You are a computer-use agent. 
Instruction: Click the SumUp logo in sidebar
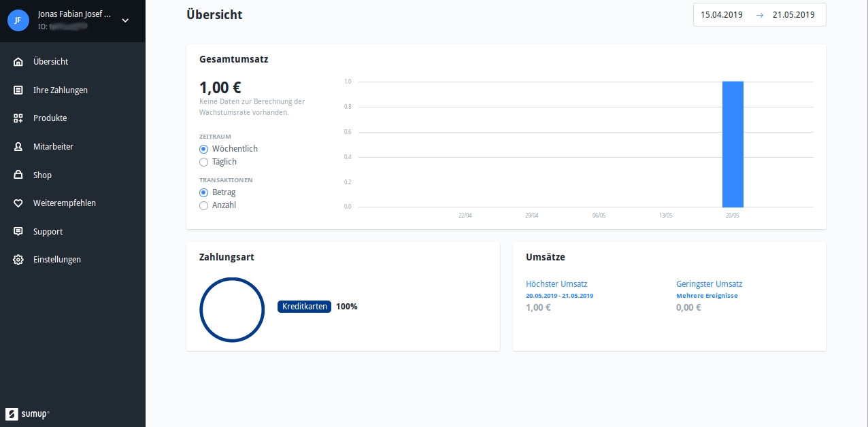27,414
